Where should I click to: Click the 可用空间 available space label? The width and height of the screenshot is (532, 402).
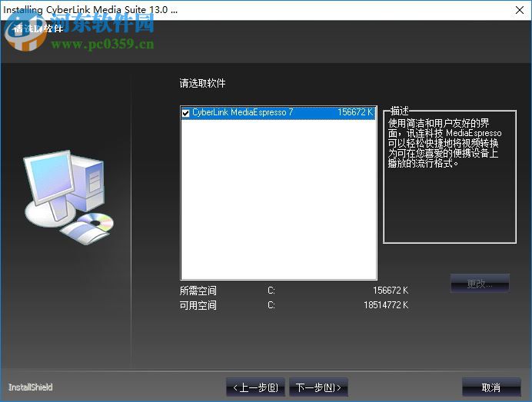pyautogui.click(x=198, y=305)
